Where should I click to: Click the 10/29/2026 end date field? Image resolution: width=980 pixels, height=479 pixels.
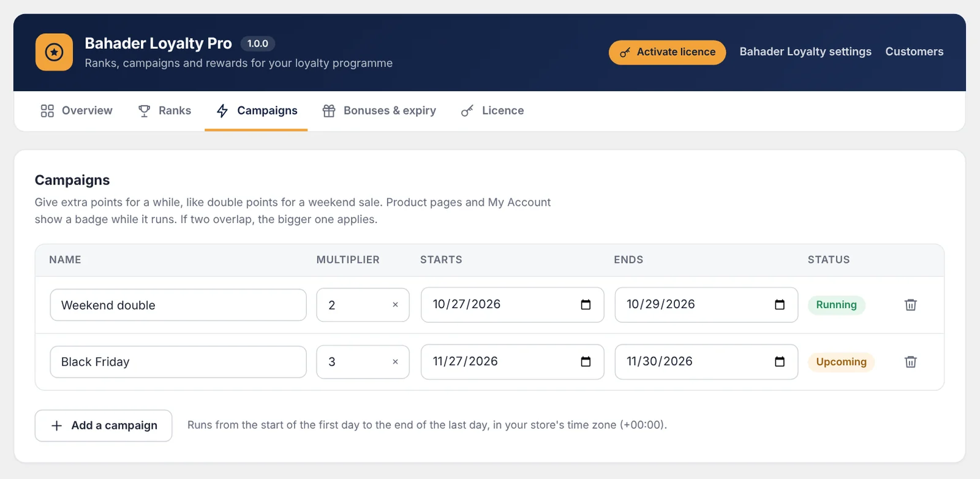coord(706,304)
